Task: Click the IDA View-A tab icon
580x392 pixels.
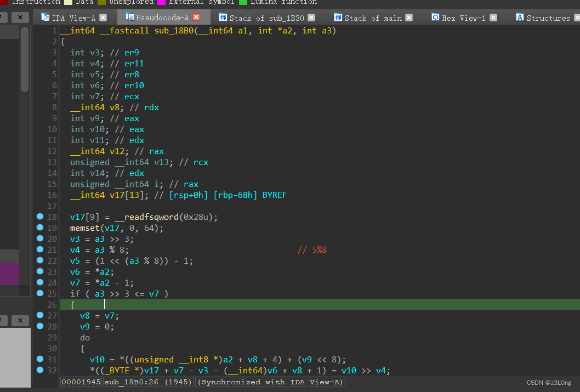Action: (x=44, y=17)
